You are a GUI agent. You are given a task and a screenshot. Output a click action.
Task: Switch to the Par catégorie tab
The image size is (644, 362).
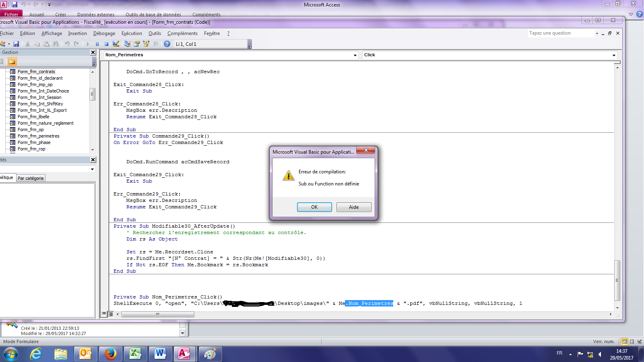tap(31, 178)
